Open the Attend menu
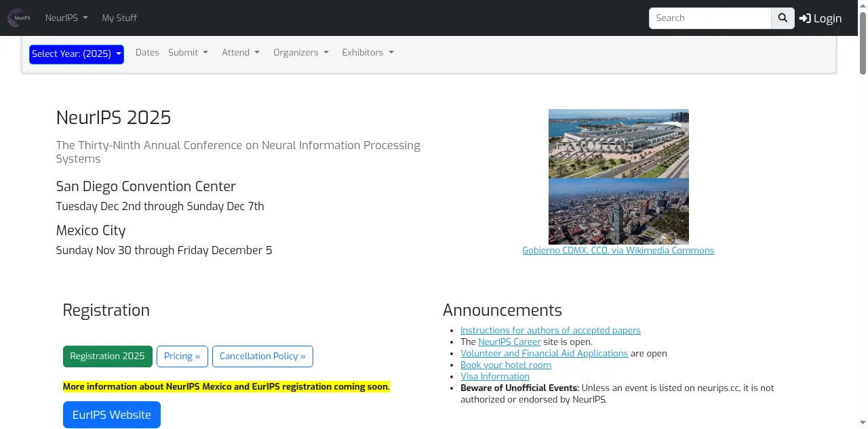Screen dimensions: 868x429 (241, 53)
